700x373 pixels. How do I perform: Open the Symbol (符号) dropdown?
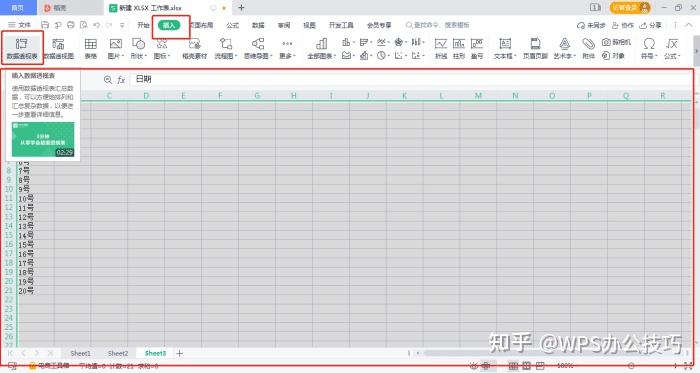coord(649,48)
